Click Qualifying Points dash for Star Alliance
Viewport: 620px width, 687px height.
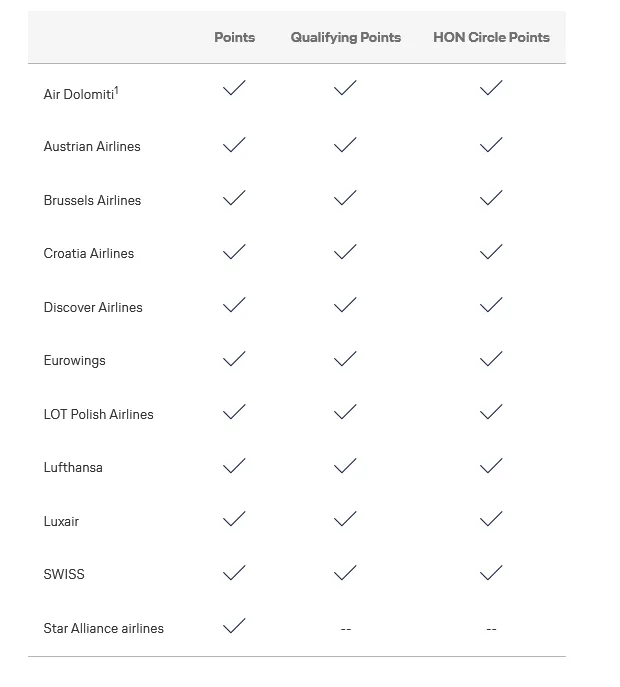(x=345, y=629)
